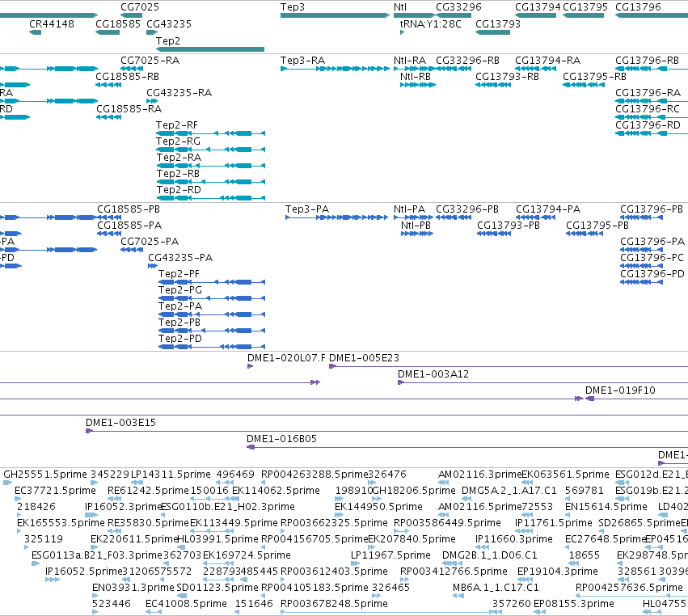The height and width of the screenshot is (616, 688).
Task: Select the CG13794-RA transcript label
Action: [547, 60]
